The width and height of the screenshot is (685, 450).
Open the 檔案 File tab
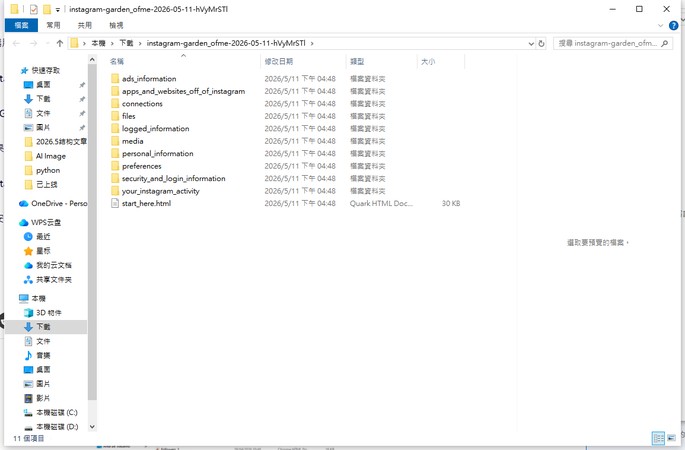(21, 25)
